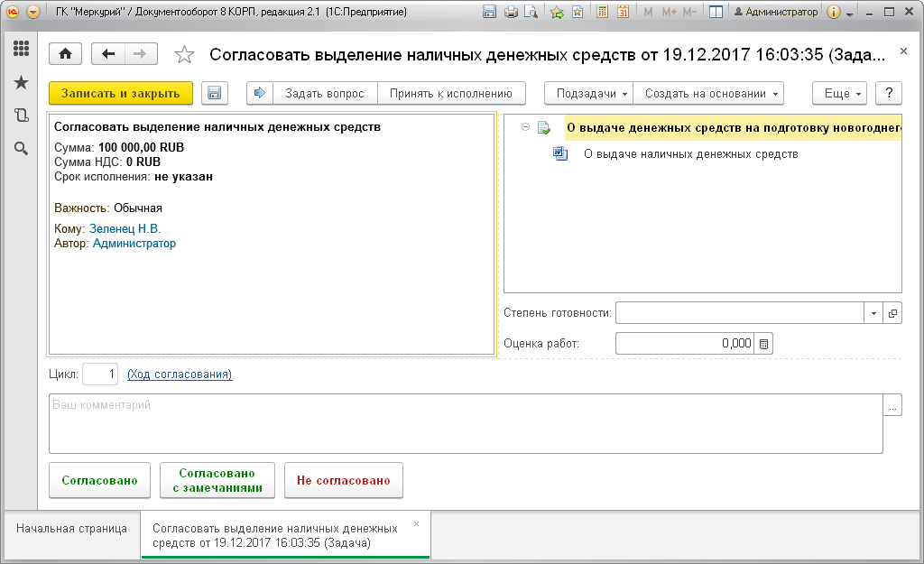
Task: Go to the home page icon
Action: pyautogui.click(x=65, y=54)
